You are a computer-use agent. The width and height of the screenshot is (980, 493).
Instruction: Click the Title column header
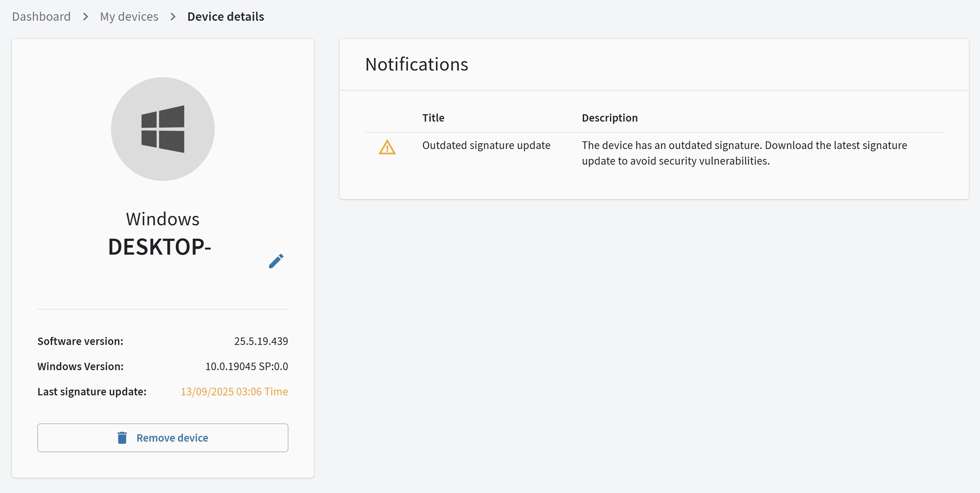[x=433, y=118]
